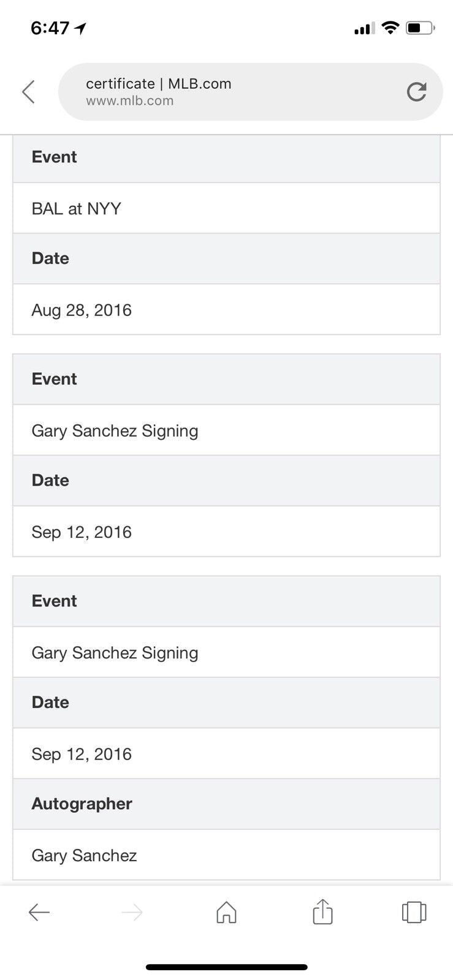
Task: Tap the Gary Sanchez autographer value
Action: 226,855
